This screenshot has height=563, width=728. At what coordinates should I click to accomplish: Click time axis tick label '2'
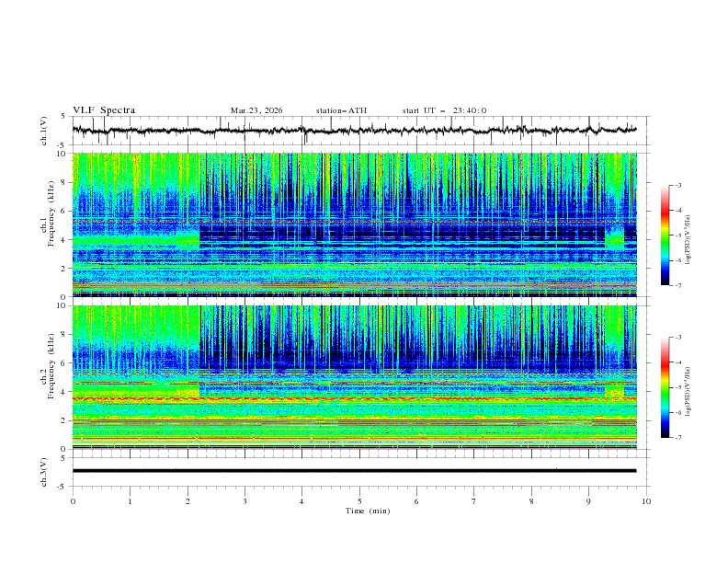[188, 501]
